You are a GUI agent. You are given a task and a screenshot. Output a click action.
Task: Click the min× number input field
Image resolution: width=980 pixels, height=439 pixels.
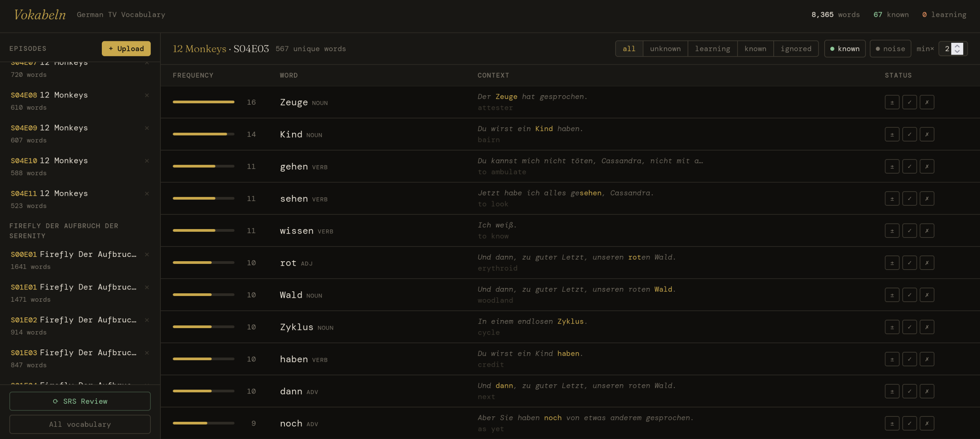click(x=946, y=49)
